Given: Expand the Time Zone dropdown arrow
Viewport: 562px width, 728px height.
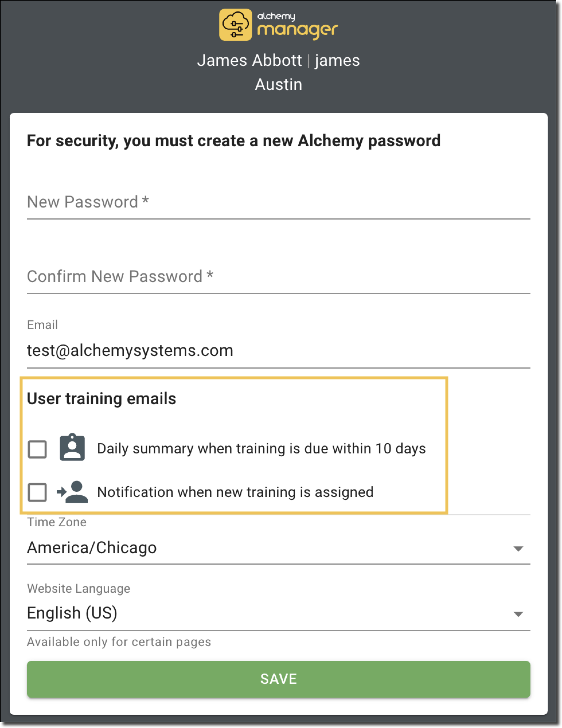Looking at the screenshot, I should 518,549.
